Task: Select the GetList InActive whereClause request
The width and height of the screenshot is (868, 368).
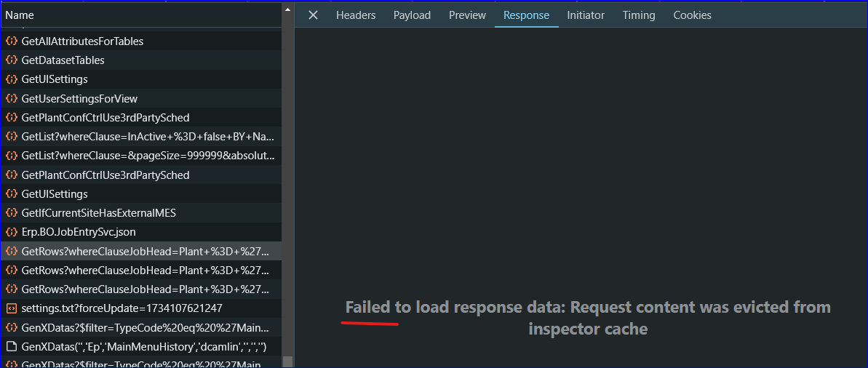Action: (140, 137)
